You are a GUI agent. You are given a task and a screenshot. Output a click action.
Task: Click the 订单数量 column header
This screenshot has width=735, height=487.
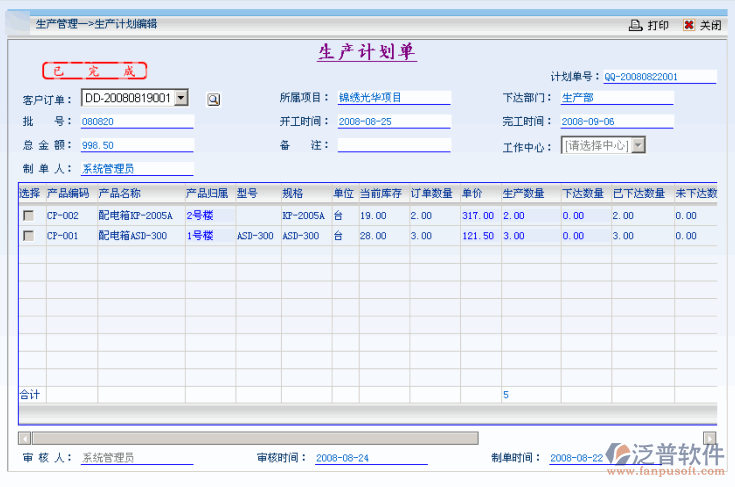click(x=433, y=192)
